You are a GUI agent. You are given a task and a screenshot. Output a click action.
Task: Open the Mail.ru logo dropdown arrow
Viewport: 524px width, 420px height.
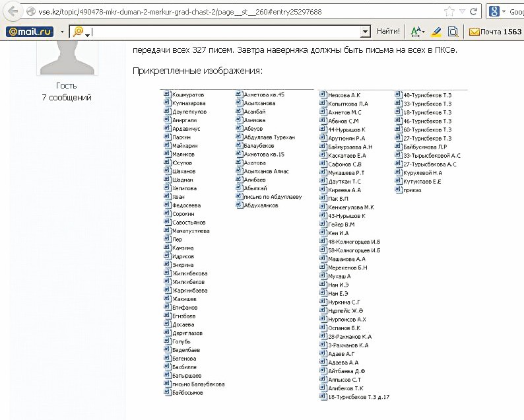coord(62,32)
